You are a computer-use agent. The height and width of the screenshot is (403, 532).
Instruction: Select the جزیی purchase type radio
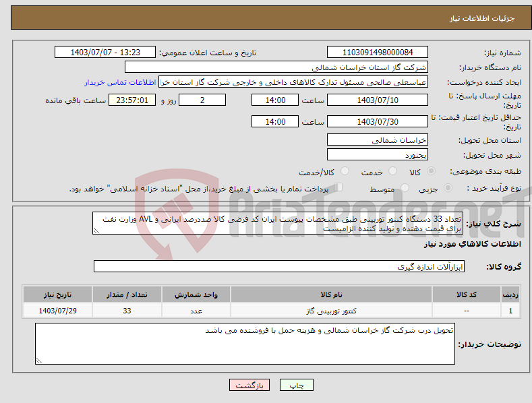448,187
